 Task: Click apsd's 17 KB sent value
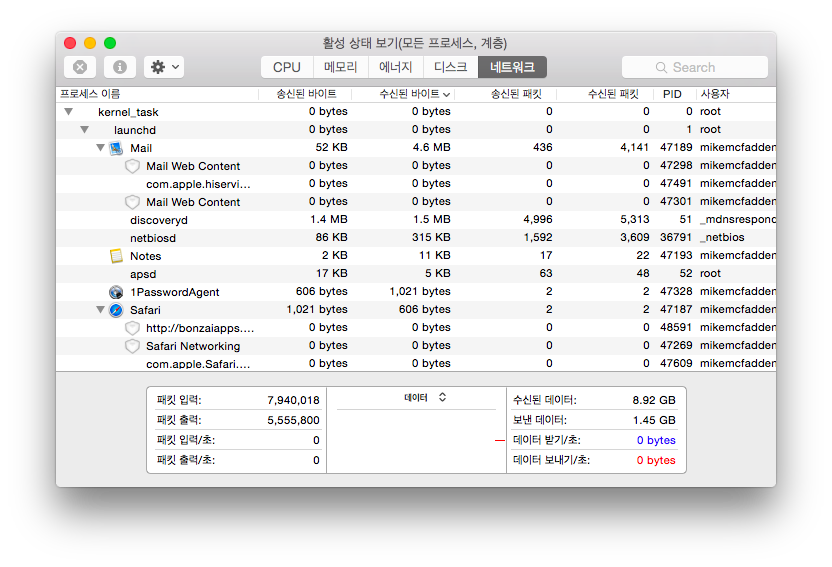[332, 274]
